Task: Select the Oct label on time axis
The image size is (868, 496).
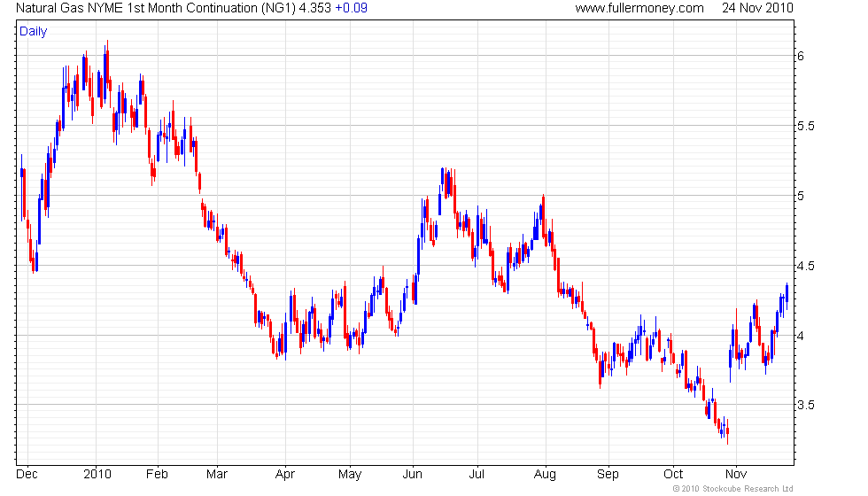Action: [x=673, y=475]
